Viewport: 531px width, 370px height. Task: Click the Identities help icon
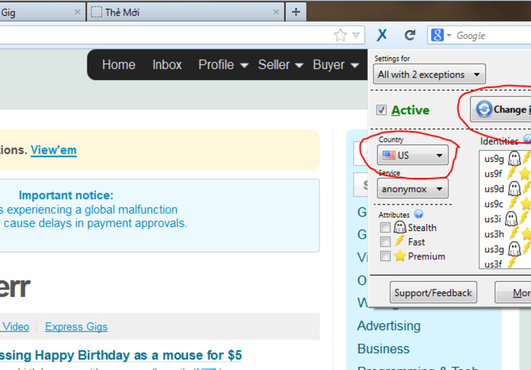(x=528, y=138)
